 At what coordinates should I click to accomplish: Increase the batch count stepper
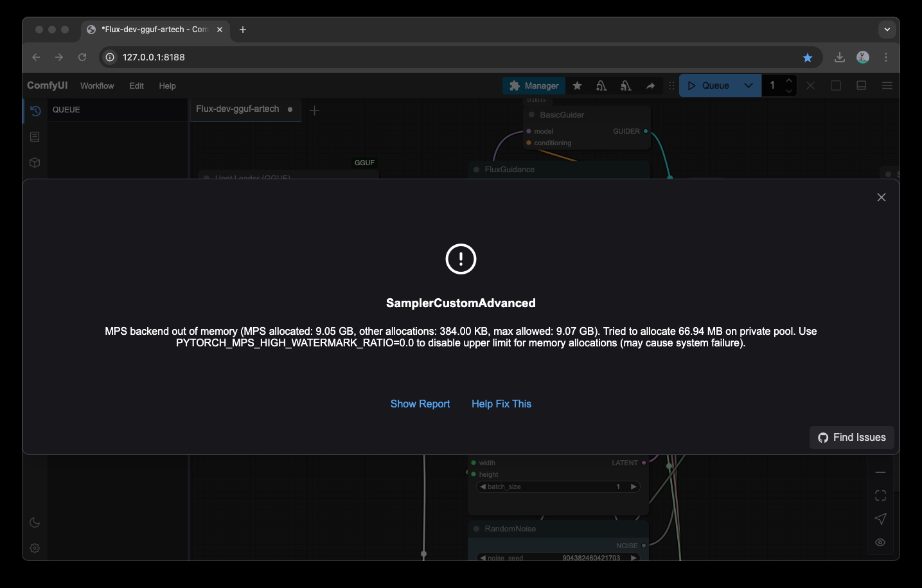click(789, 80)
